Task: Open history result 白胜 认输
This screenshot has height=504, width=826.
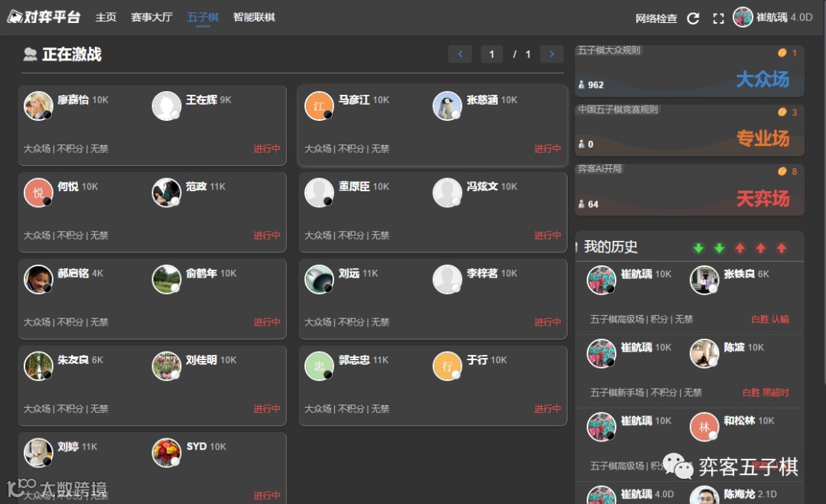Action: 769,319
